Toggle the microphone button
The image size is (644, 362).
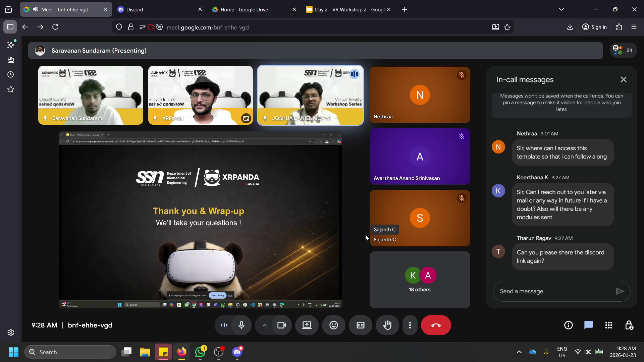click(x=241, y=325)
